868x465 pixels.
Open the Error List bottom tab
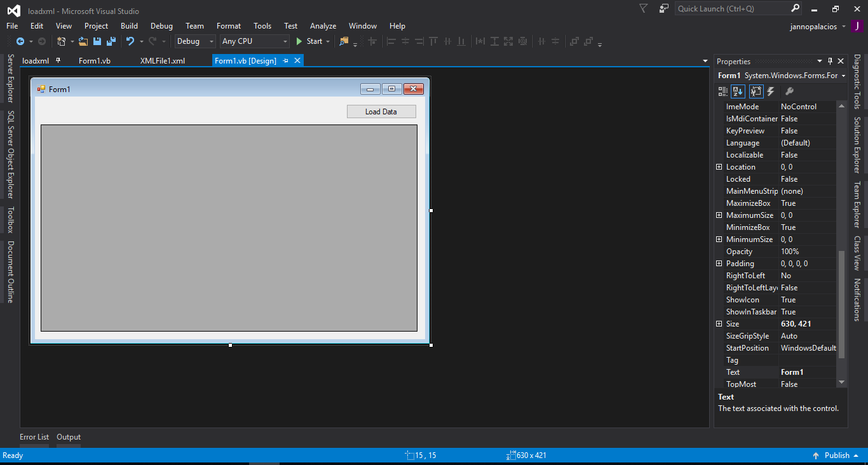point(34,437)
